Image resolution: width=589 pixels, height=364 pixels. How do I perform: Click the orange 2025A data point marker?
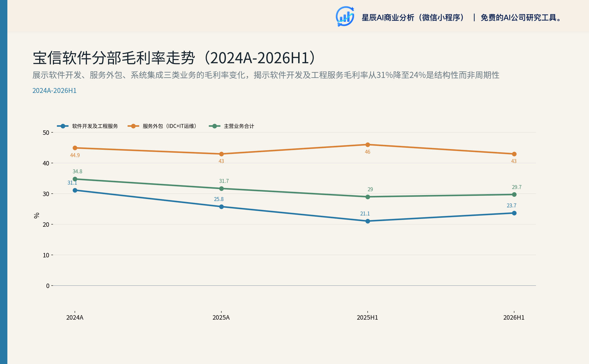tap(221, 154)
